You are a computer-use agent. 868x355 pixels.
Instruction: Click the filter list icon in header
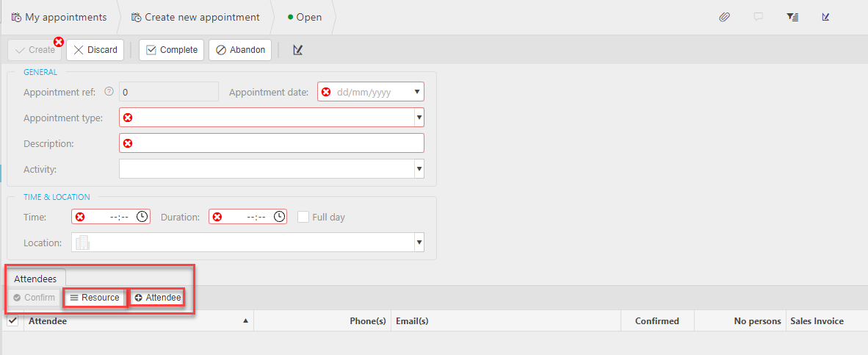(792, 17)
